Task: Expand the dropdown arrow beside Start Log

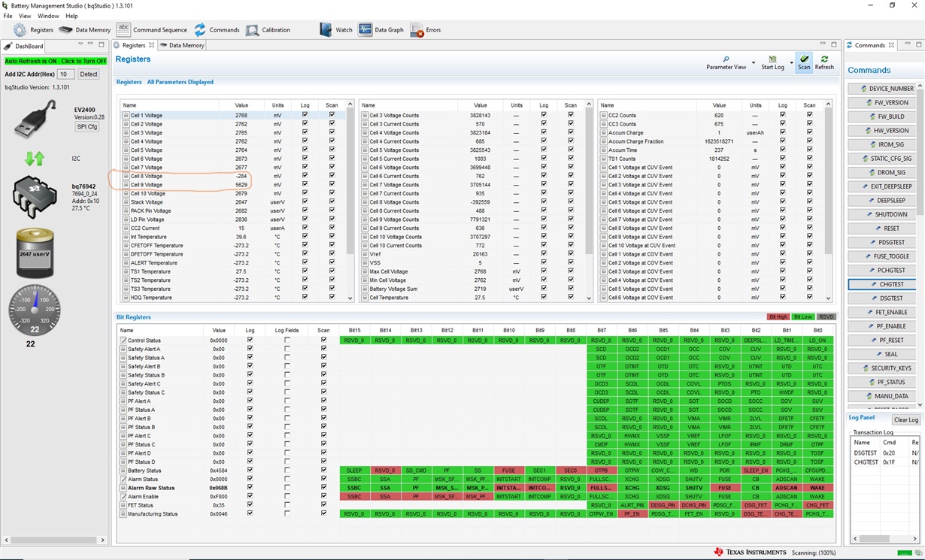Action: click(x=791, y=62)
